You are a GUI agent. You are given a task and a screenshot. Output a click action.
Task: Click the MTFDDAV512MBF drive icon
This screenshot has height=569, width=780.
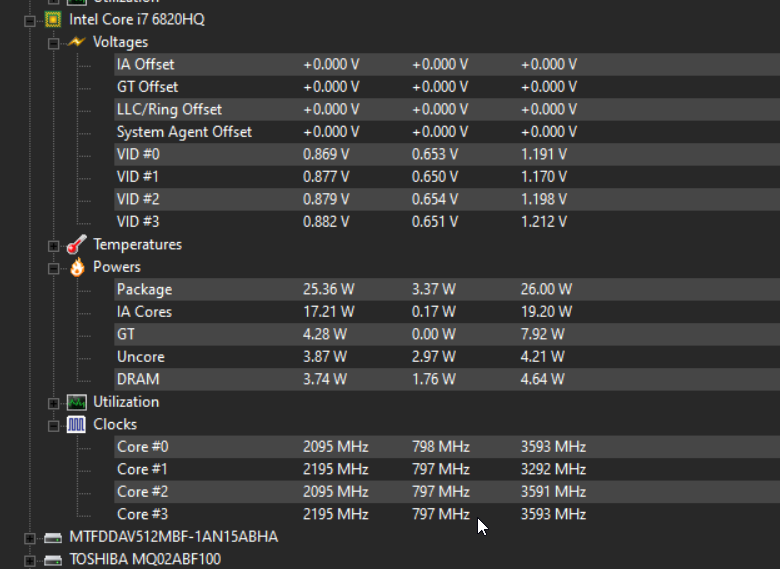click(x=53, y=537)
